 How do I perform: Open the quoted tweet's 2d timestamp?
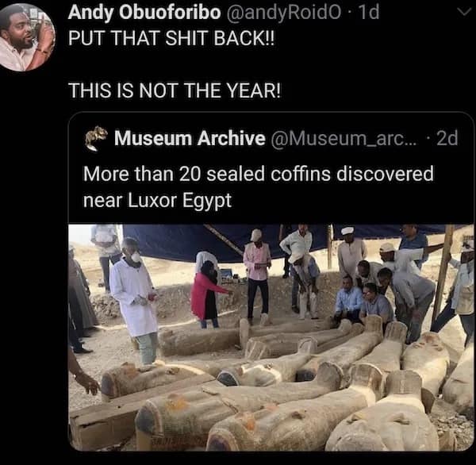(x=447, y=139)
